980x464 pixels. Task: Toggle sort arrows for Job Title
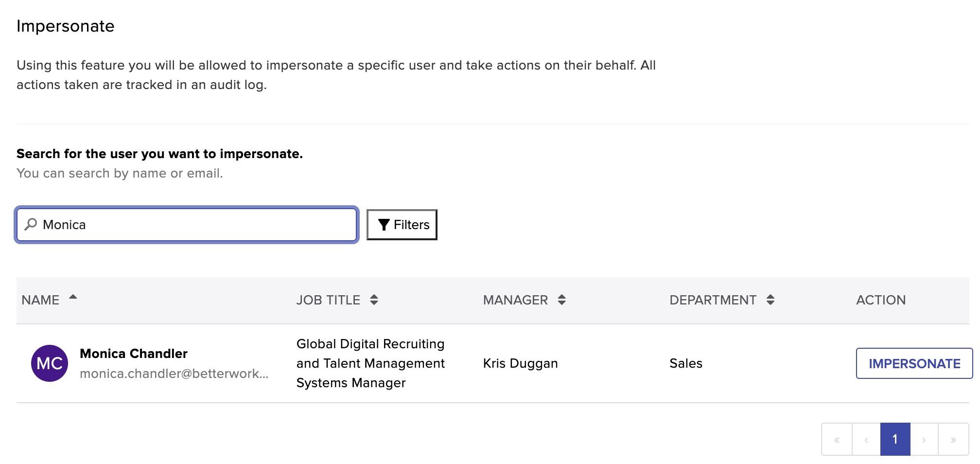[x=374, y=300]
